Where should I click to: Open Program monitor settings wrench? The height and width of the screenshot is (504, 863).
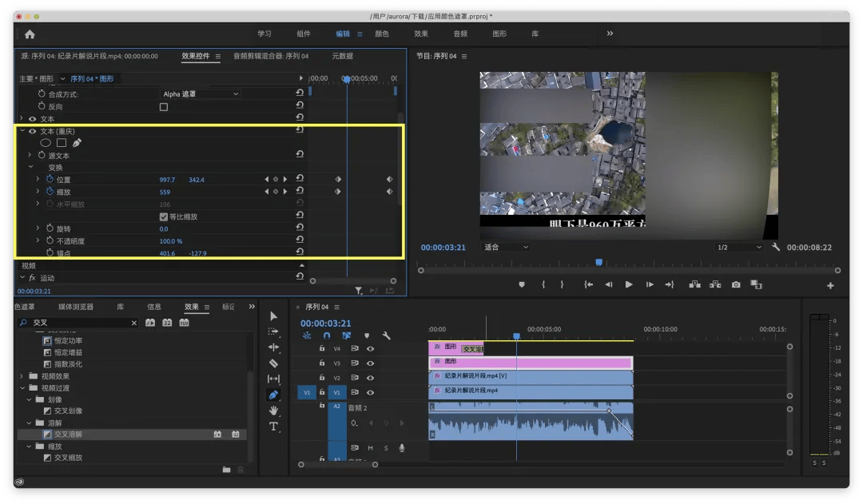click(x=776, y=247)
